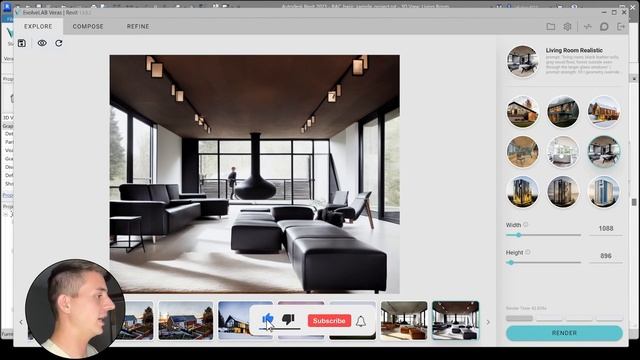Image resolution: width=640 pixels, height=360 pixels.
Task: Open the folder icon in Veras header
Action: (551, 27)
